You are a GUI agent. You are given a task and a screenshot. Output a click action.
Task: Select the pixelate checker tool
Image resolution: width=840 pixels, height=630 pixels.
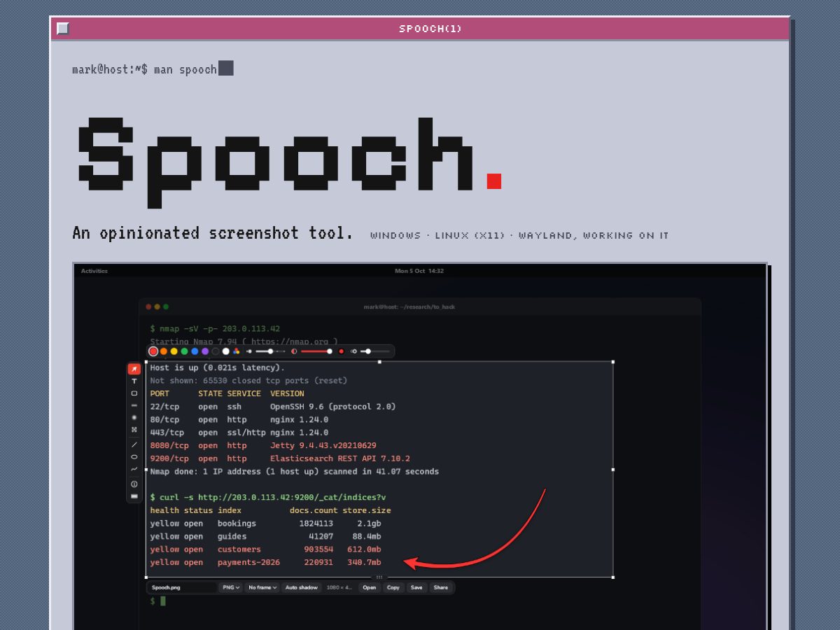coord(134,429)
